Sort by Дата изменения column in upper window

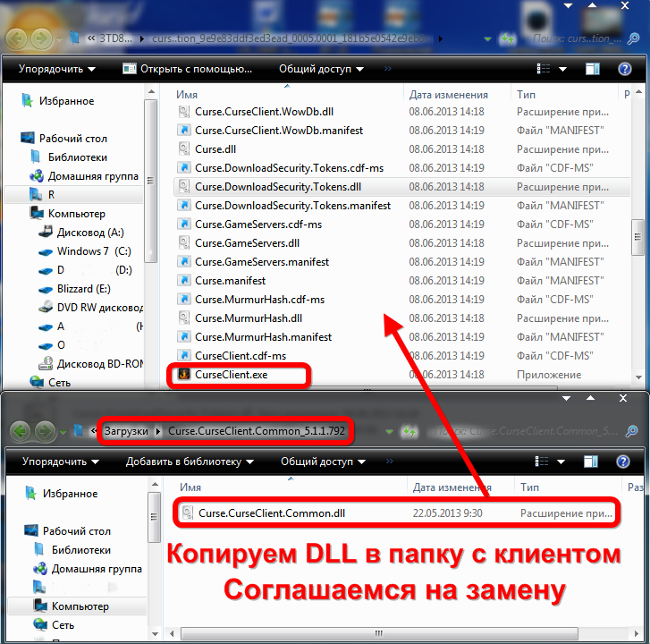(449, 94)
